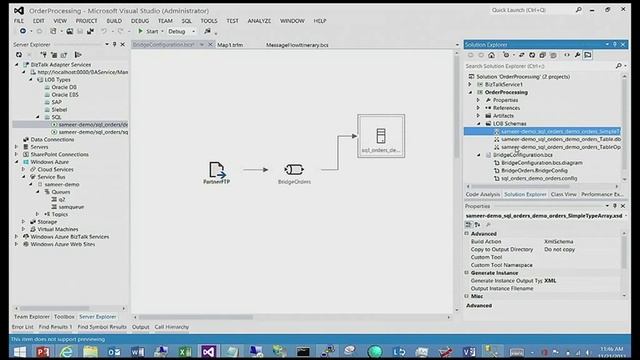640x360 pixels.
Task: Select the PartnerFTP source node on canvas
Action: tap(217, 173)
